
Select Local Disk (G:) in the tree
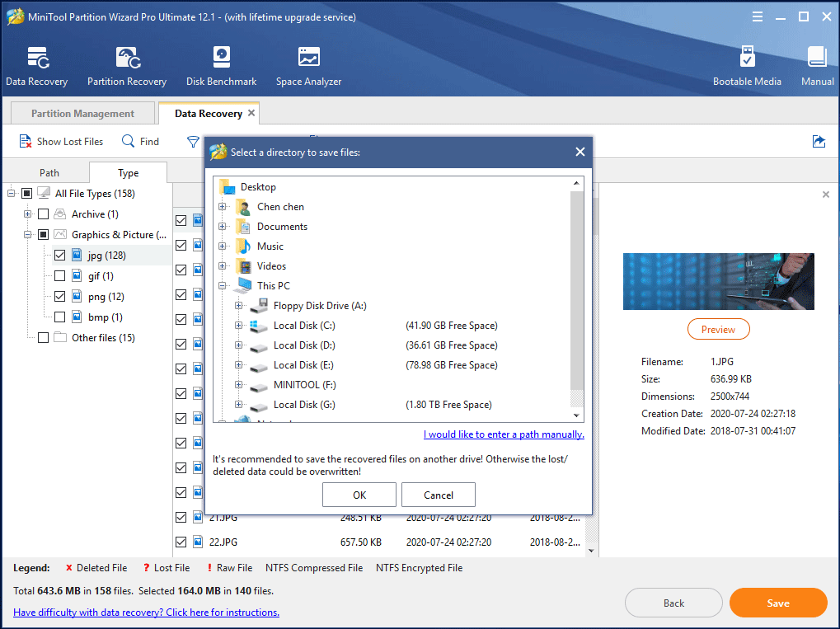point(303,405)
